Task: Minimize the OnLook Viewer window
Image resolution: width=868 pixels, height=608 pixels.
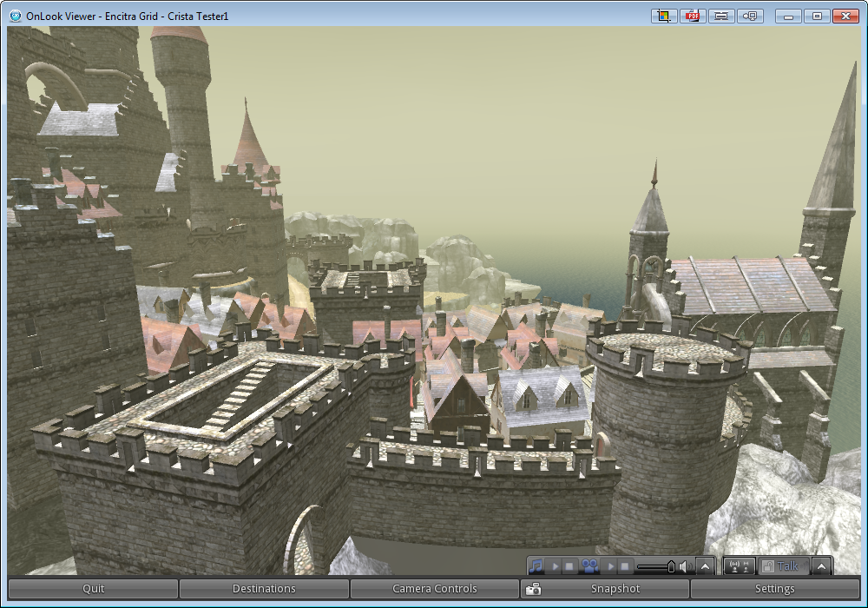Action: point(788,16)
